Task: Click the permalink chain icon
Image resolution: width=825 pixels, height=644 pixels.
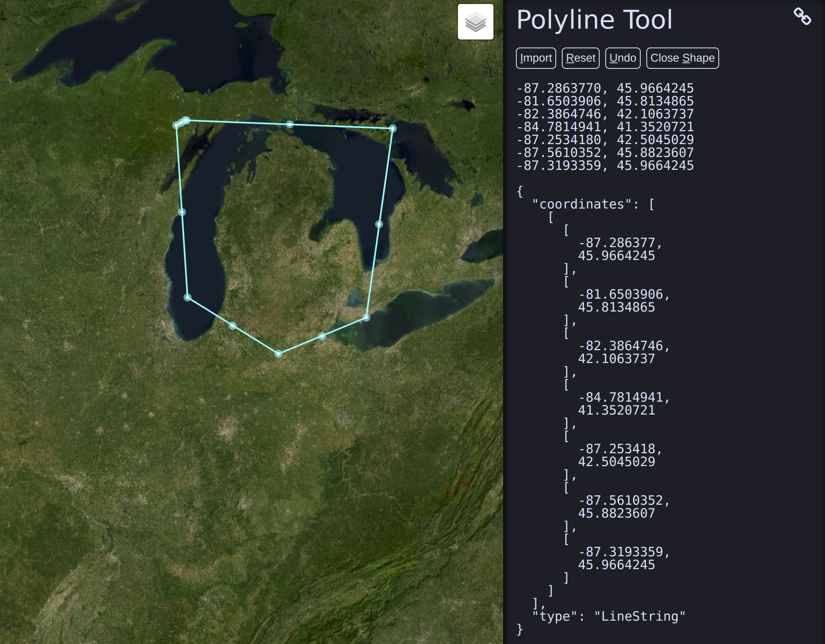Action: [802, 17]
